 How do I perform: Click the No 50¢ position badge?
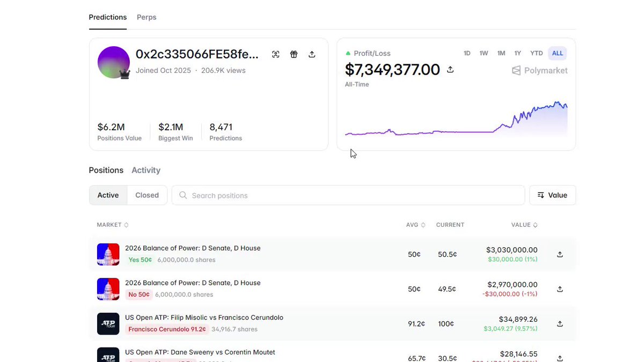[x=139, y=294]
